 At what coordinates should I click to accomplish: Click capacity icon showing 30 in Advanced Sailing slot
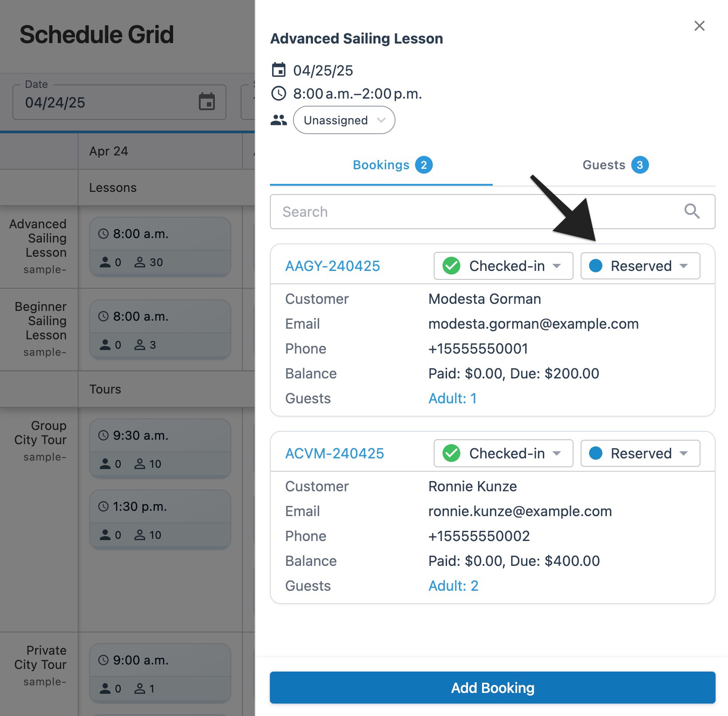(x=140, y=262)
